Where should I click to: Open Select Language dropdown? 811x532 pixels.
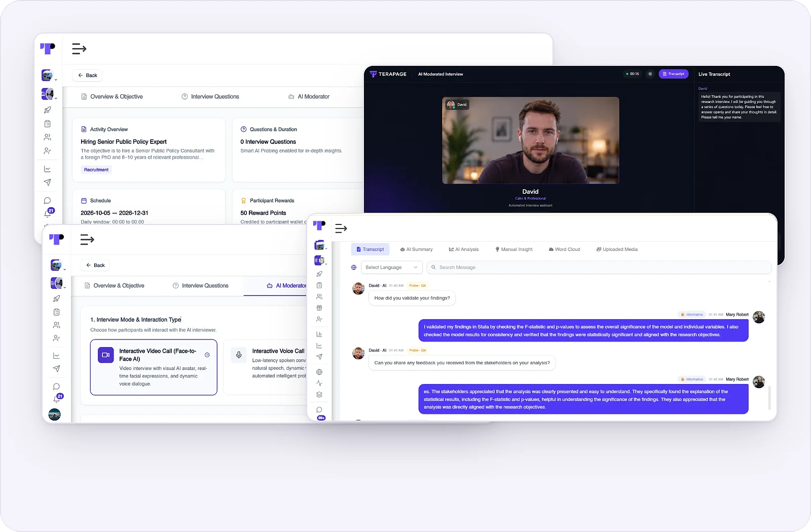(391, 268)
